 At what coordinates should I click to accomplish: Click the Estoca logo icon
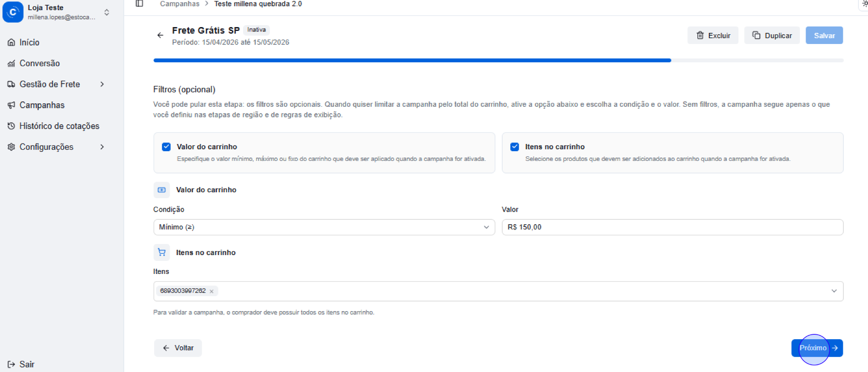click(x=13, y=12)
